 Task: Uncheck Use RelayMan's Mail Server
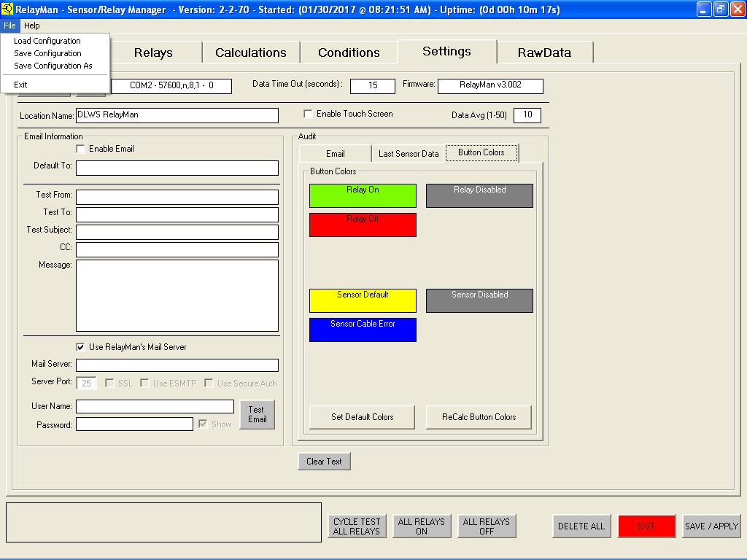81,347
